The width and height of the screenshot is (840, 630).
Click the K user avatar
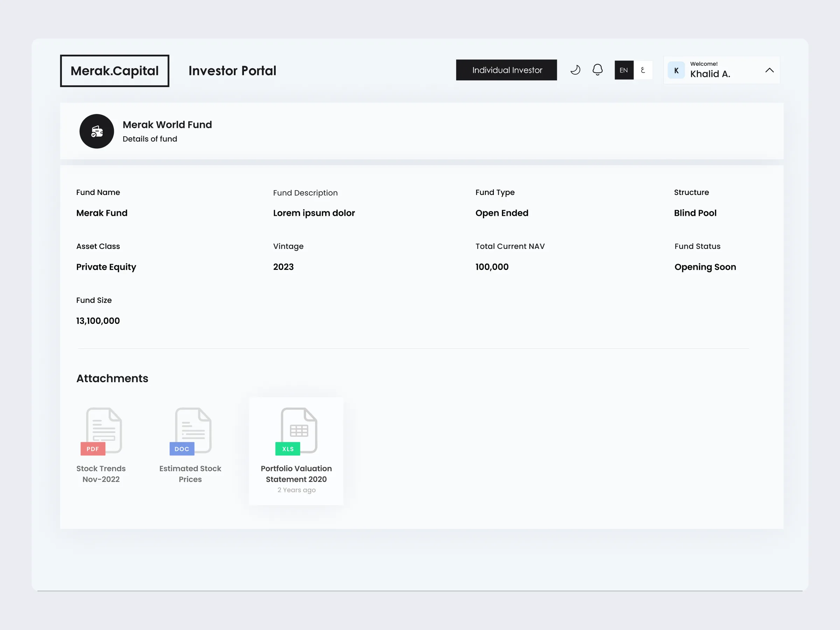(x=676, y=70)
